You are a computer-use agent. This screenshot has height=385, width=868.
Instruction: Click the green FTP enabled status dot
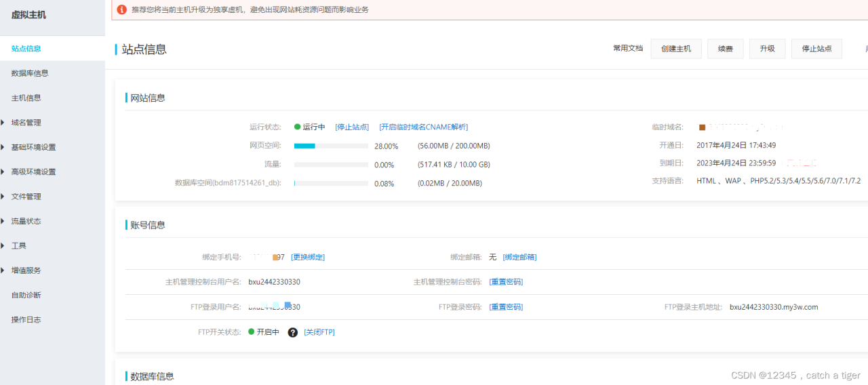coord(251,332)
